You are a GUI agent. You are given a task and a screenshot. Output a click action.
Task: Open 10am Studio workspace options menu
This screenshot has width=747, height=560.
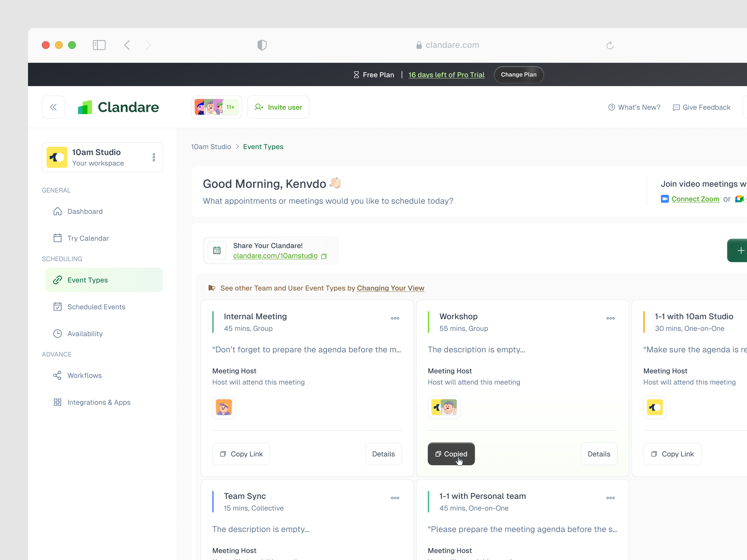[x=154, y=157]
